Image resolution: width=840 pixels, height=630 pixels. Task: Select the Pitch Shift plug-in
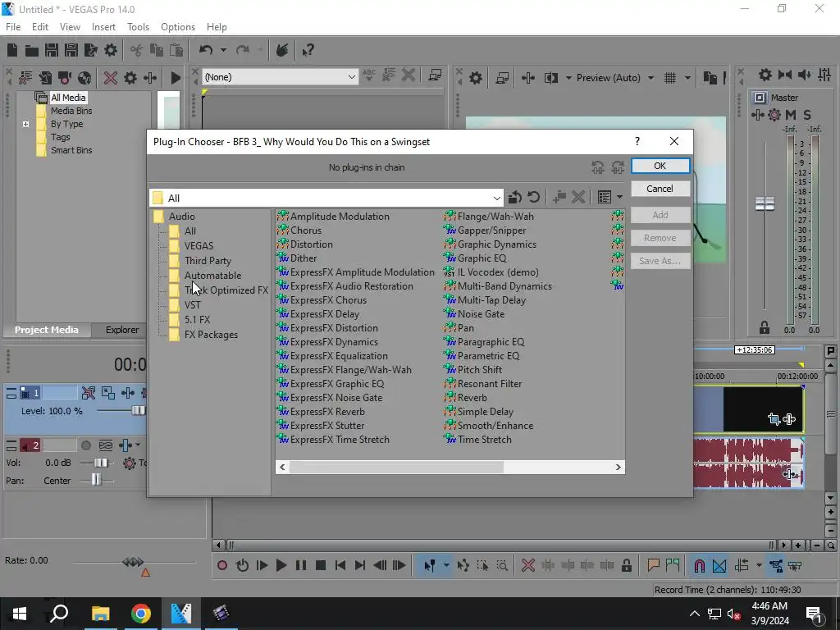tap(479, 370)
